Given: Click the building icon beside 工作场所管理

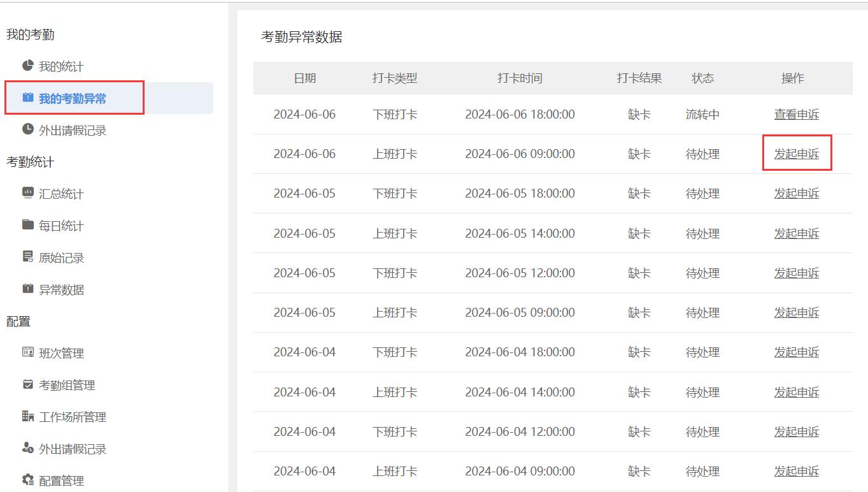Looking at the screenshot, I should click(x=27, y=416).
